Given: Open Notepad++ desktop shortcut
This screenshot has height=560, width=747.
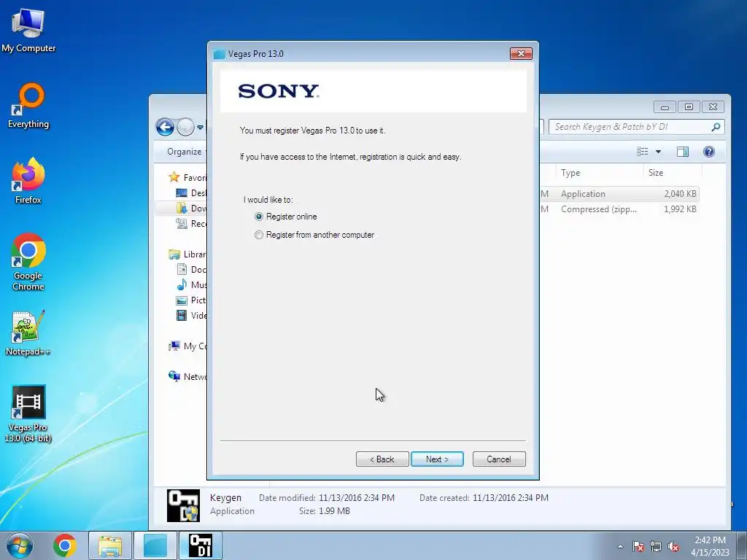Looking at the screenshot, I should 28,333.
